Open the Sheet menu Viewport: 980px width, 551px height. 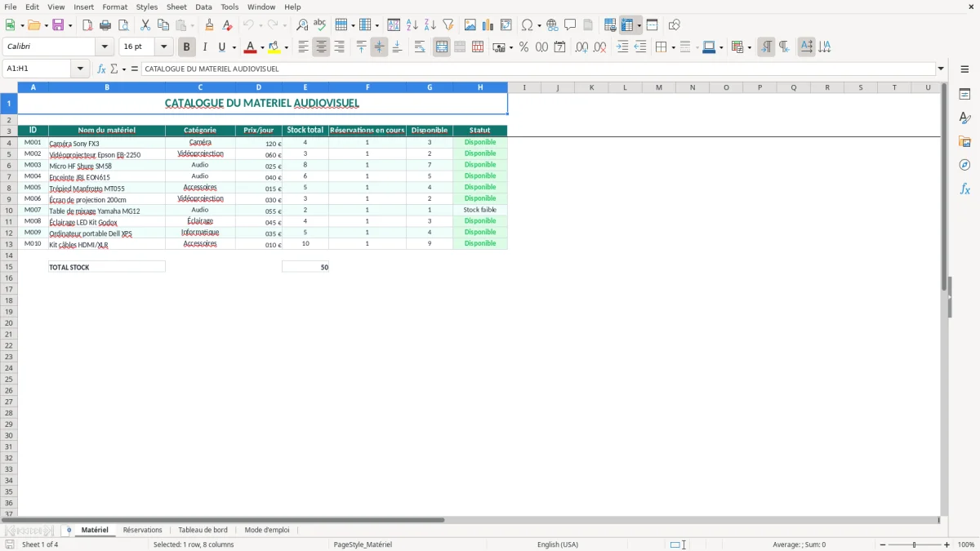coord(176,7)
